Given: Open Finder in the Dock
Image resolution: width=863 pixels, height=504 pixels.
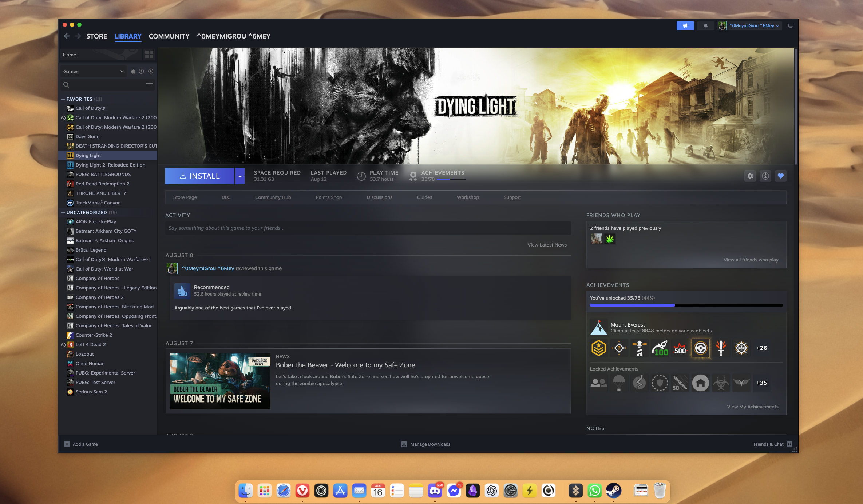Looking at the screenshot, I should 246,491.
